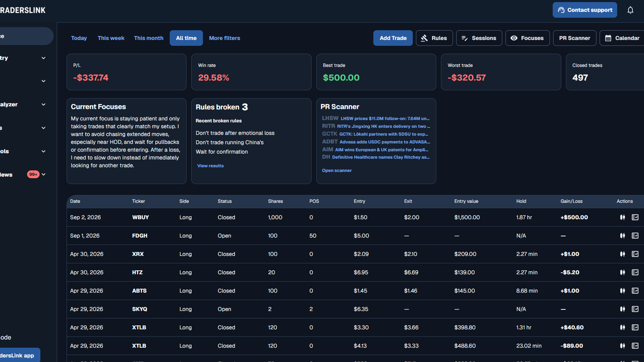Open the Sessions button
The width and height of the screenshot is (644, 362).
[479, 38]
